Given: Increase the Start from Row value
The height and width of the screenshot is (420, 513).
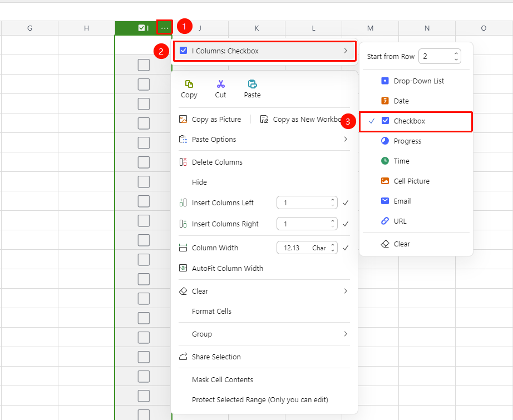Looking at the screenshot, I should 456,53.
